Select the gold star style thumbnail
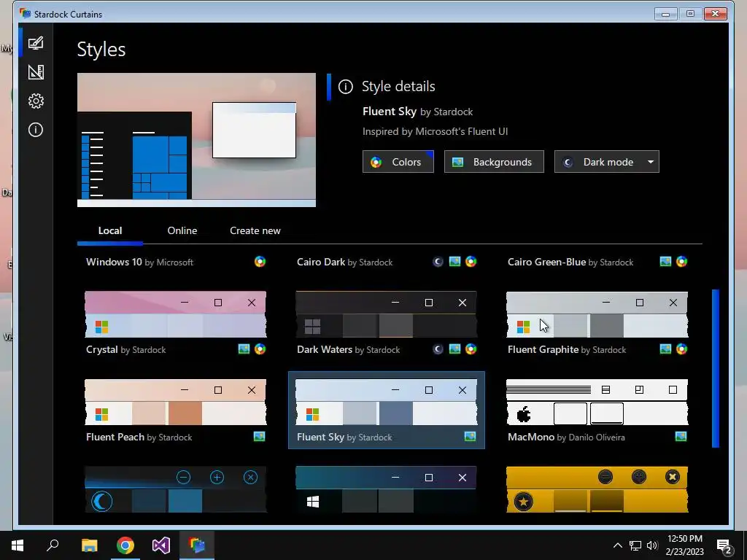Viewport: 747px width, 560px height. [x=597, y=489]
